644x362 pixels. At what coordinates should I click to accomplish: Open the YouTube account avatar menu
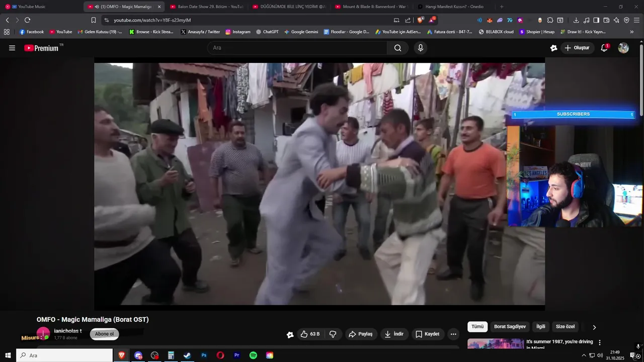coord(623,48)
